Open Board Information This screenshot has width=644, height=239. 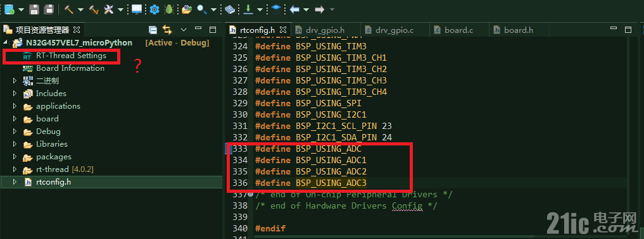[x=70, y=68]
